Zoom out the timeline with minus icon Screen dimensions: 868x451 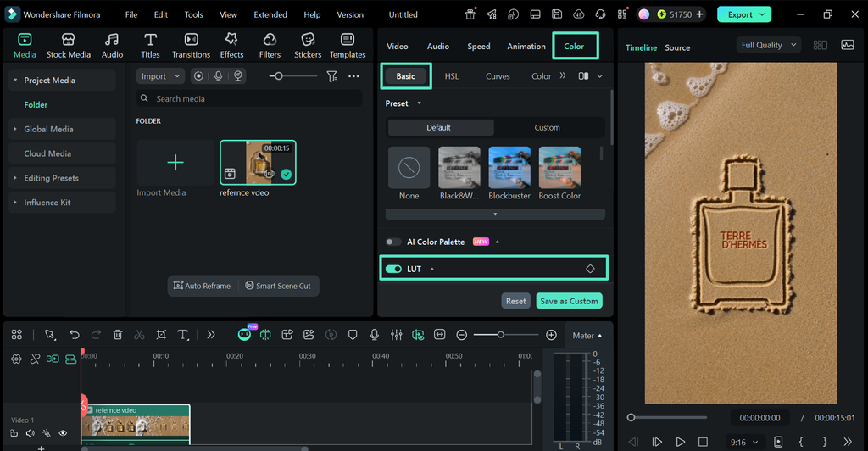(x=462, y=335)
